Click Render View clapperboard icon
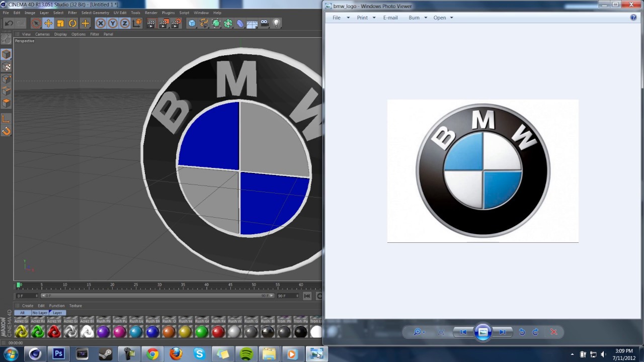The height and width of the screenshot is (362, 644). click(x=151, y=23)
